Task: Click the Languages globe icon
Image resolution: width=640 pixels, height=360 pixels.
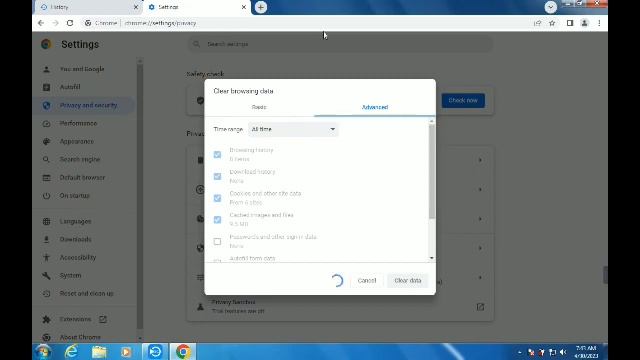Action: (x=47, y=221)
